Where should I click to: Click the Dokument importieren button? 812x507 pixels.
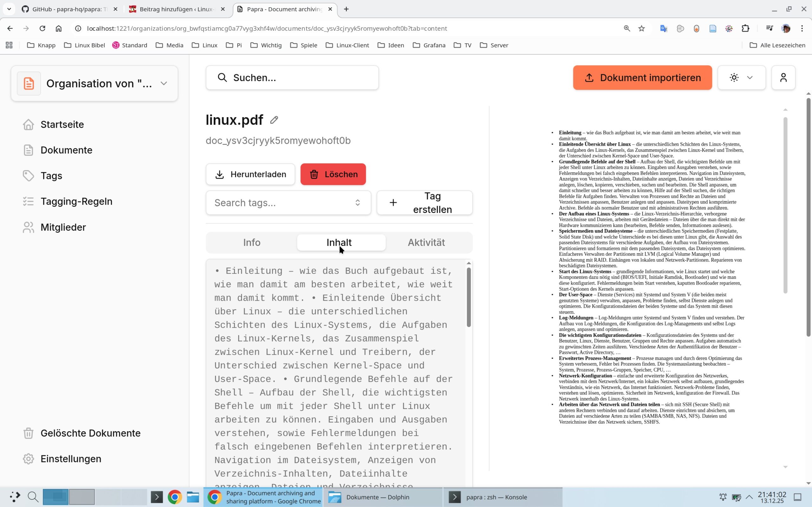pos(642,78)
